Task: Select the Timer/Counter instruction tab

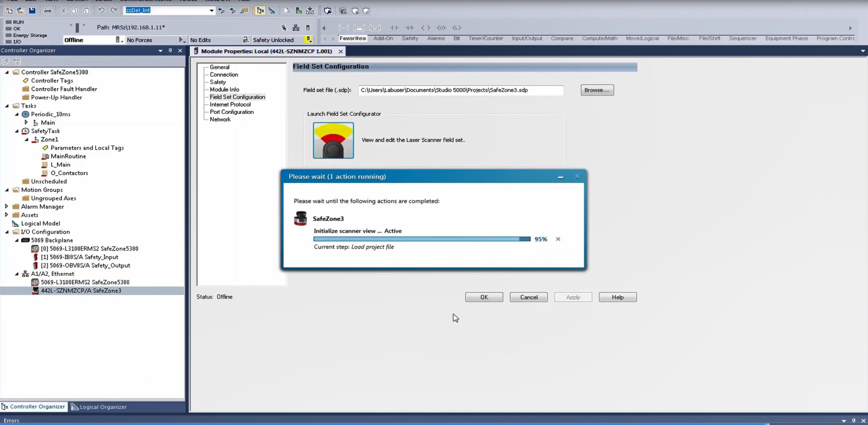Action: (485, 38)
